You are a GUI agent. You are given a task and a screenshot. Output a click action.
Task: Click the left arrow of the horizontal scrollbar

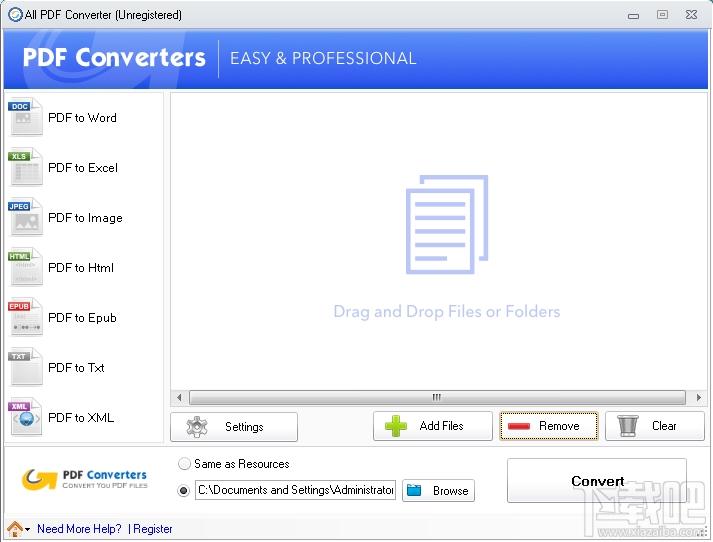tap(179, 397)
